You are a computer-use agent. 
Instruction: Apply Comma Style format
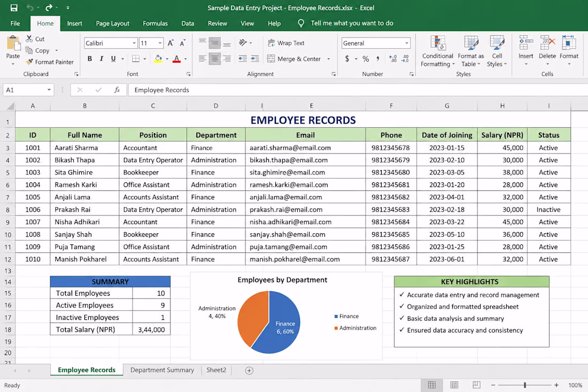377,58
